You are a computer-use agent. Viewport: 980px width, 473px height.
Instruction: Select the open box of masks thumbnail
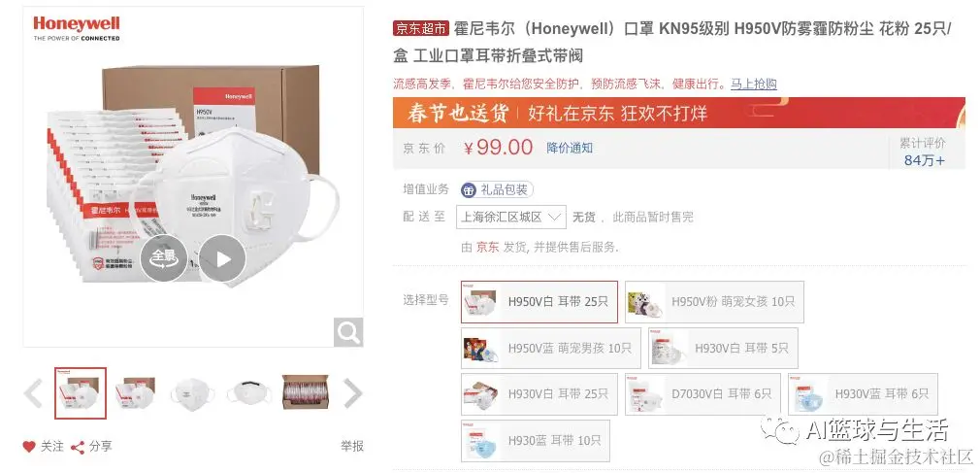[x=305, y=393]
